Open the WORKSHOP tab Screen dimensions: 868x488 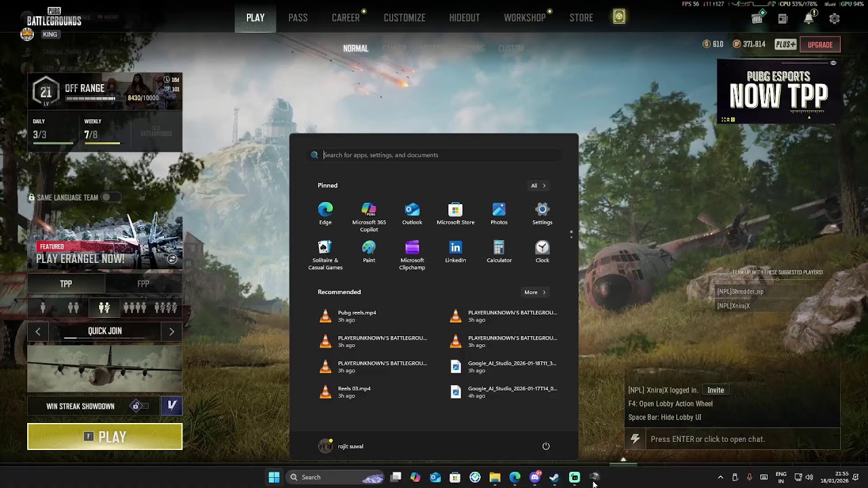pos(524,18)
